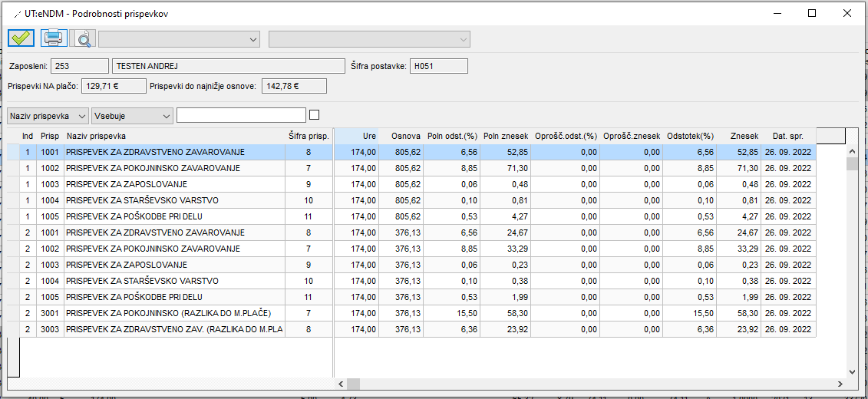This screenshot has height=399, width=868.
Task: Open print preview magnifier icon
Action: (x=83, y=38)
